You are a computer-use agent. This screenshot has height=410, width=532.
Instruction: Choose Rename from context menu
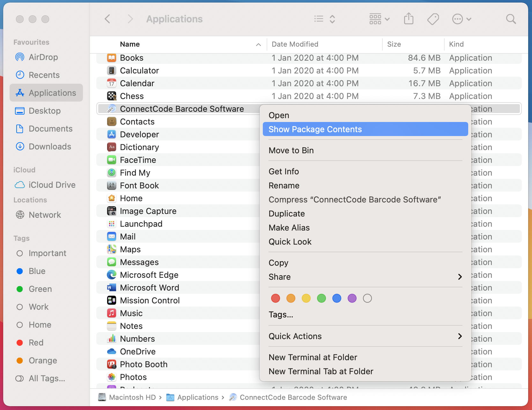[365, 186]
